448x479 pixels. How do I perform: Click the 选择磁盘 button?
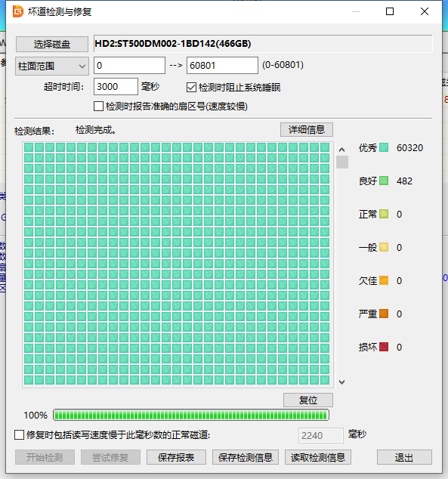52,45
